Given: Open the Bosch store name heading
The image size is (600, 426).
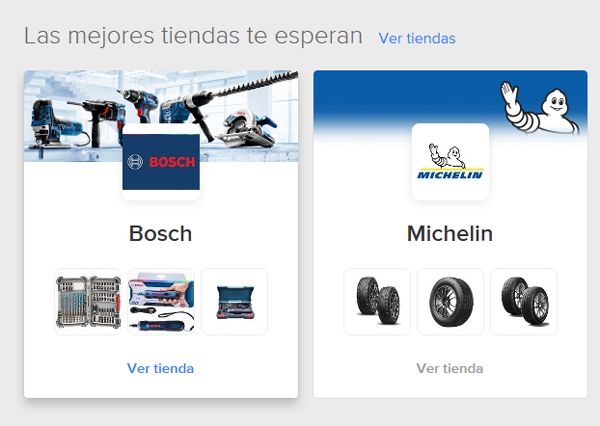Looking at the screenshot, I should tap(160, 233).
